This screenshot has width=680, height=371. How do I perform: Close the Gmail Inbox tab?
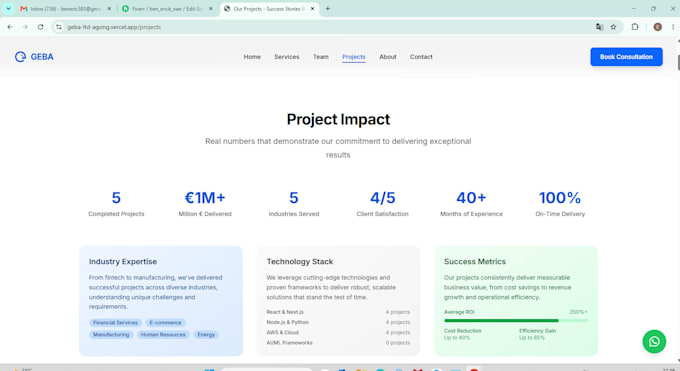(109, 9)
